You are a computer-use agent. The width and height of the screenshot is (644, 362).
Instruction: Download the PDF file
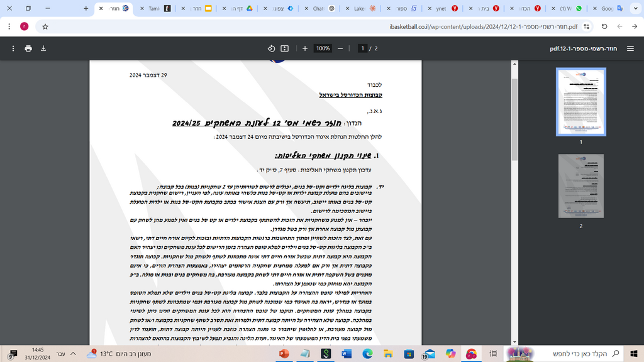[43, 48]
